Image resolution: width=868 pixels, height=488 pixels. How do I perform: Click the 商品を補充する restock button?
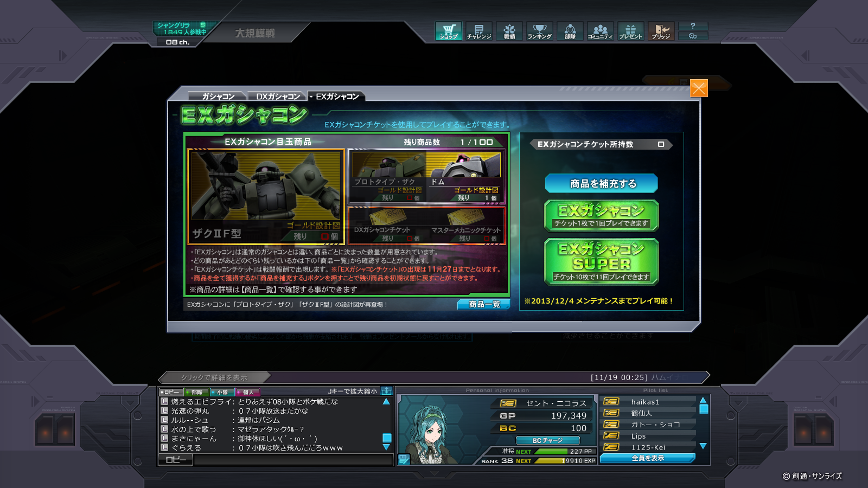(x=602, y=184)
